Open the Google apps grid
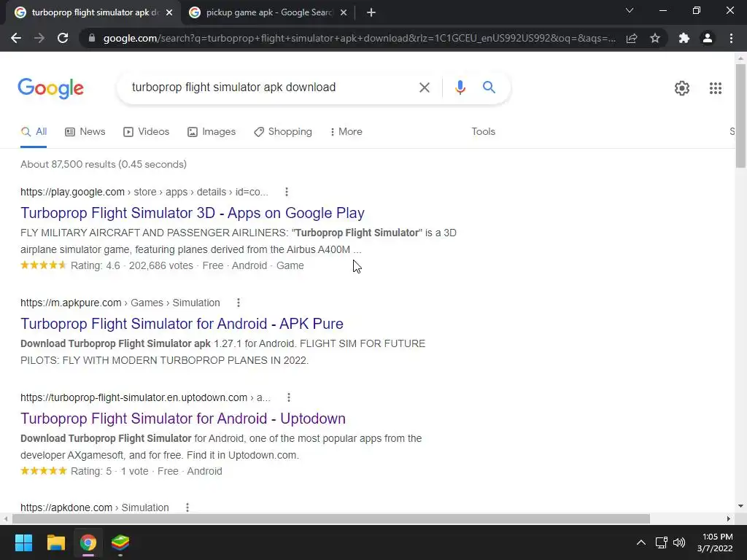 715,88
